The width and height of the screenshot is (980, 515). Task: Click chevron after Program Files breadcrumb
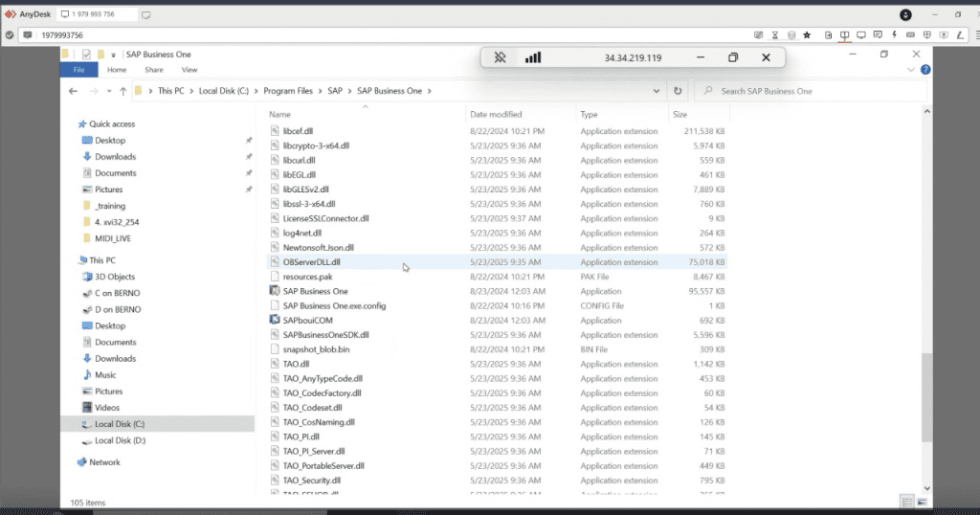click(x=320, y=91)
